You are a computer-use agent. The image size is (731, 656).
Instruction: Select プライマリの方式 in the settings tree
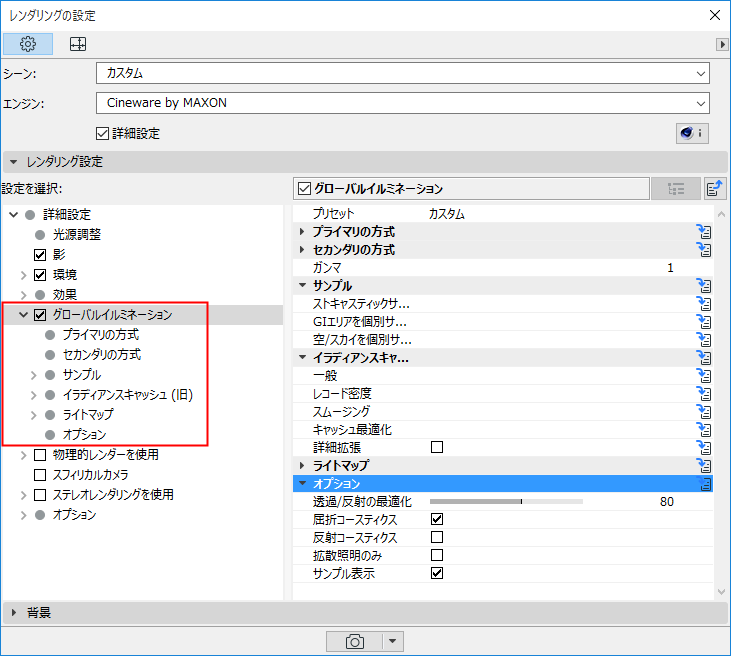click(x=101, y=335)
